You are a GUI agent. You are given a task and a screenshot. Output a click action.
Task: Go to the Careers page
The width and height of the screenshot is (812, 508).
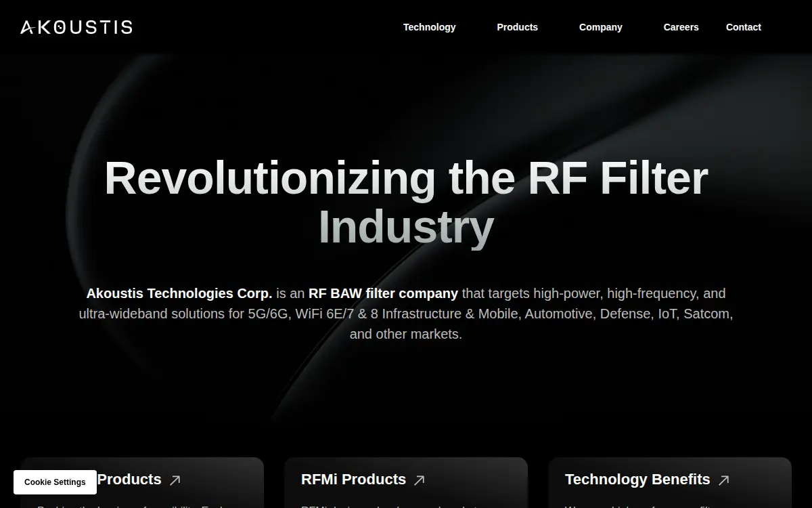point(681,27)
